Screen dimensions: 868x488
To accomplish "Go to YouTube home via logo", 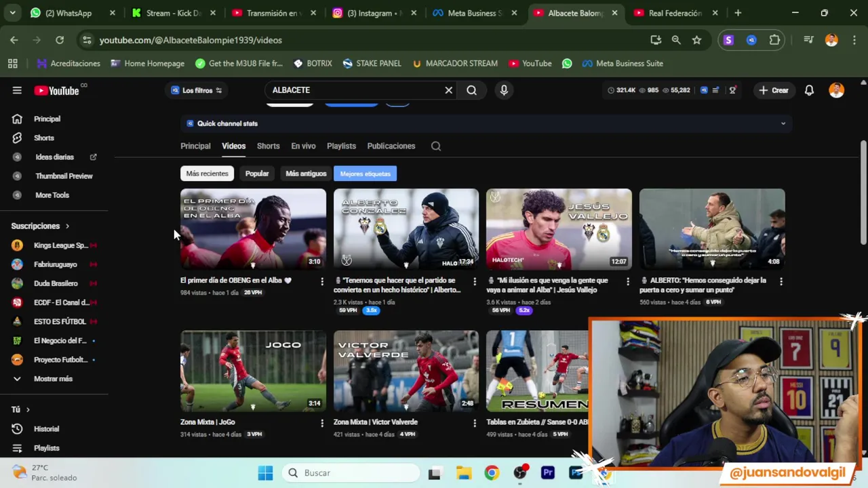I will [x=56, y=90].
